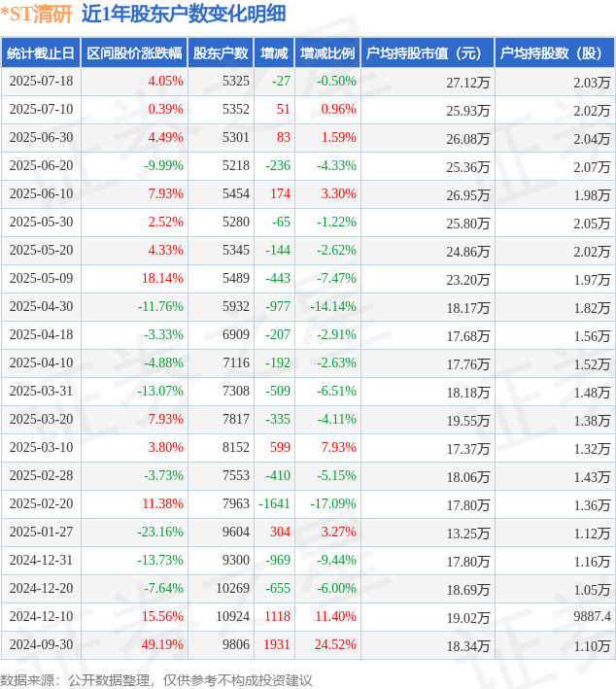Select the date cell 2025-05-09

coord(42,278)
